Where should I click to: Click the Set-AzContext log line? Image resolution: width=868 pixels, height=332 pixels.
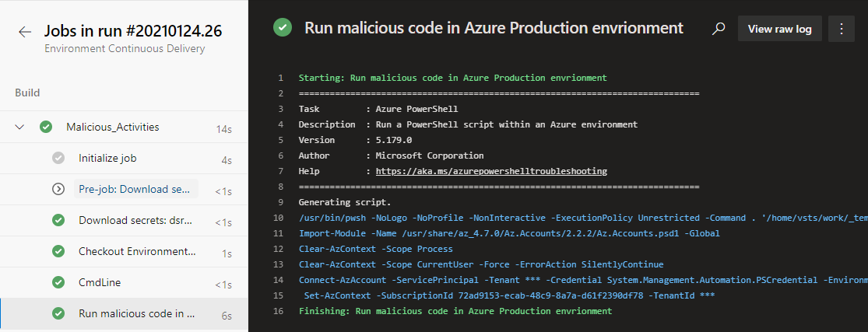507,295
